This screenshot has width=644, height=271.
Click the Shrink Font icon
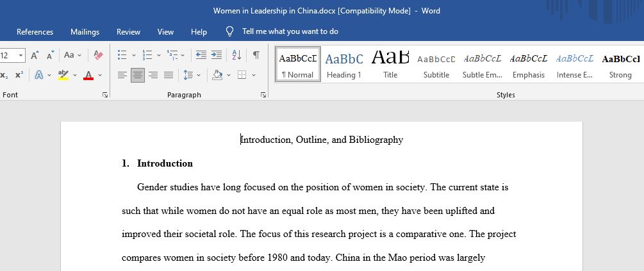pos(50,55)
